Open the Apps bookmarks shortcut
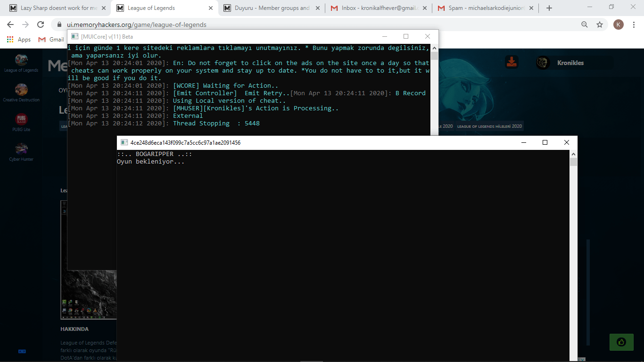The height and width of the screenshot is (362, 644). point(19,40)
